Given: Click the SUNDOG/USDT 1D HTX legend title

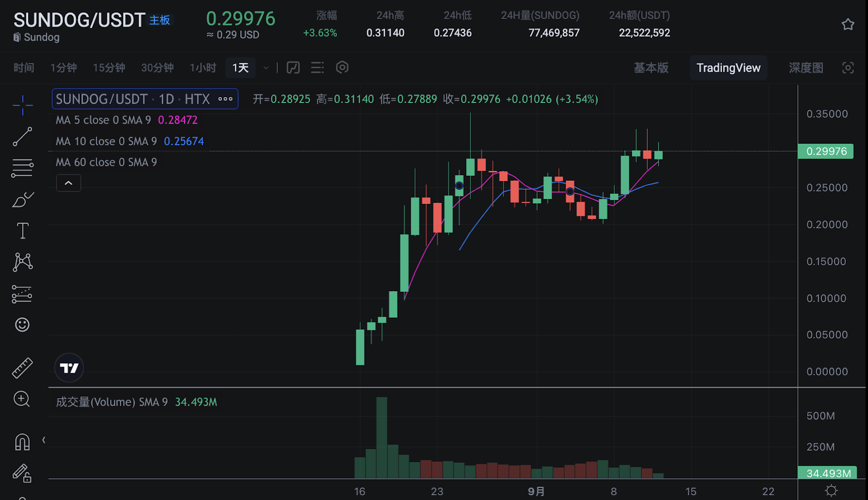Looking at the screenshot, I should coord(133,99).
